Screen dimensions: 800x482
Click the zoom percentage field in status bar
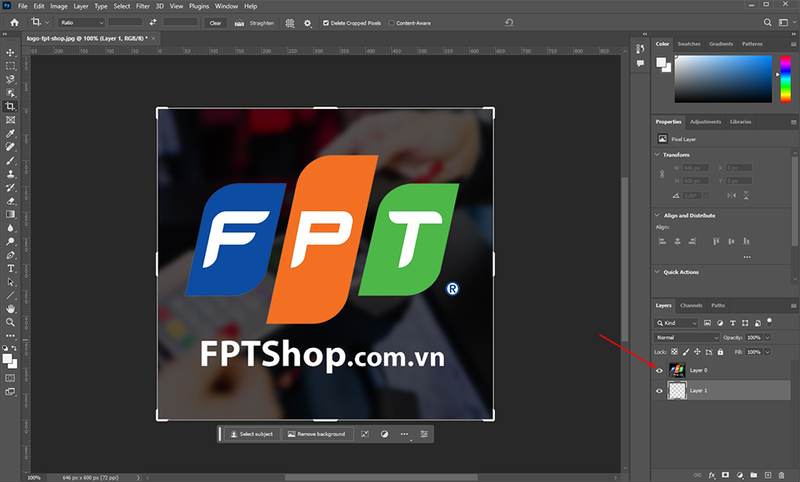34,478
